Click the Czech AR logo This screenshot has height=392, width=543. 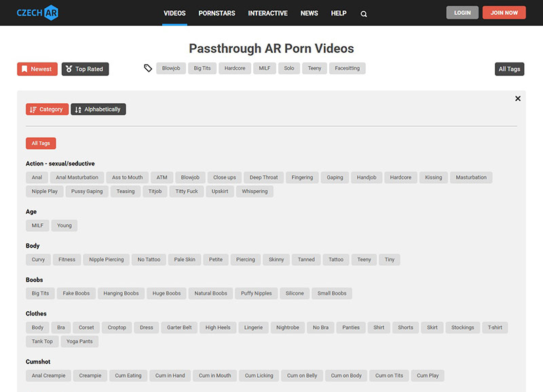37,13
